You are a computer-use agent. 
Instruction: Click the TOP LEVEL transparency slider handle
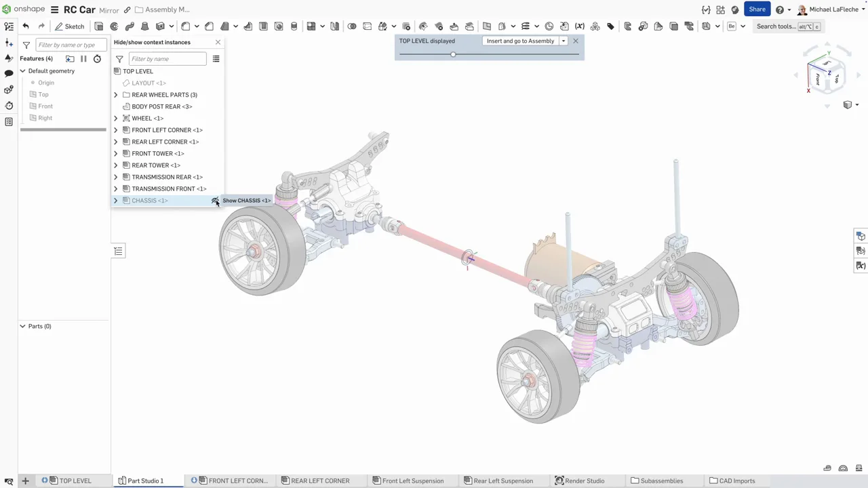tap(453, 54)
